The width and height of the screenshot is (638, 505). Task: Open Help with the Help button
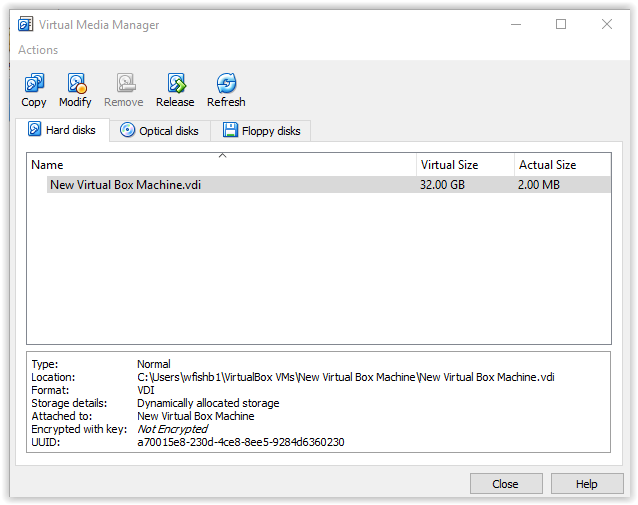click(x=586, y=484)
